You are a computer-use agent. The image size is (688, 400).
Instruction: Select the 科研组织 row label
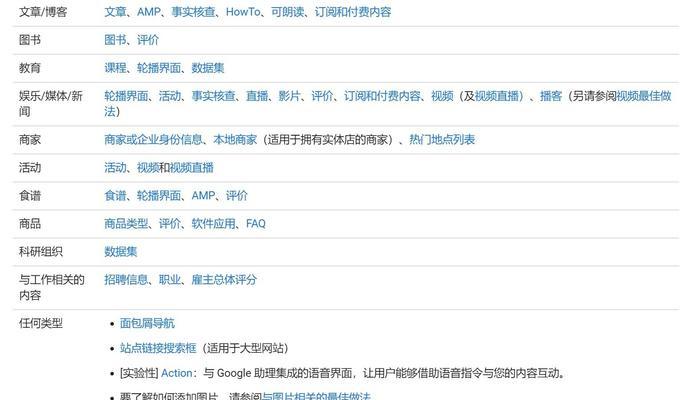coord(41,252)
